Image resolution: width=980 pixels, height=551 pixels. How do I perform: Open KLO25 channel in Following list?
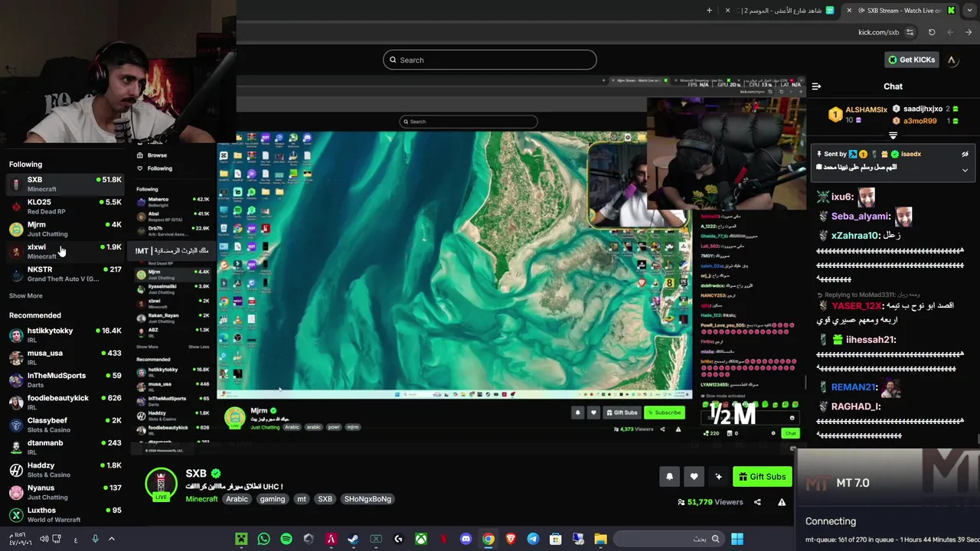click(x=65, y=207)
